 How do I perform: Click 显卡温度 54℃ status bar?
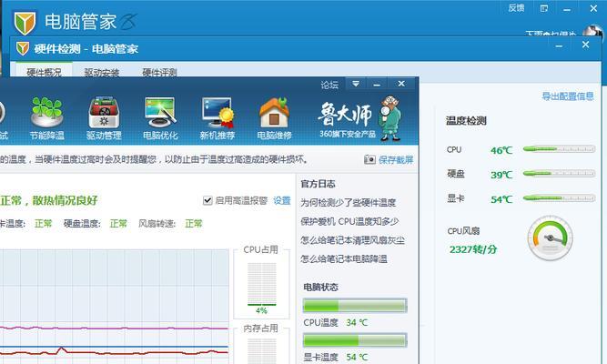(x=355, y=340)
